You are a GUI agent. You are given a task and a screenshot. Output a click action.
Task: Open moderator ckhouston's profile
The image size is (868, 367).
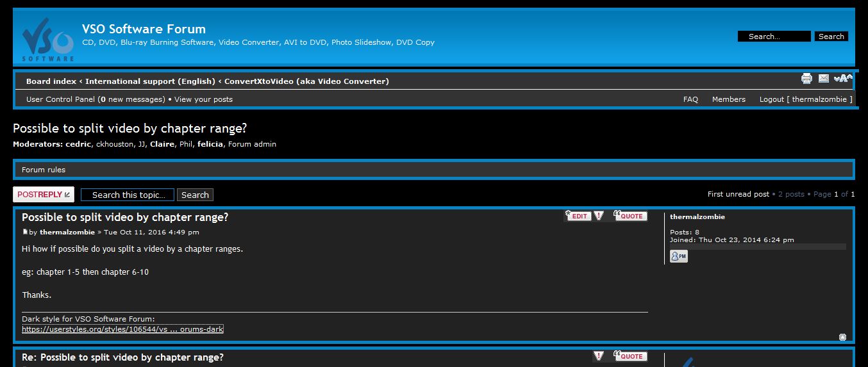pos(115,144)
